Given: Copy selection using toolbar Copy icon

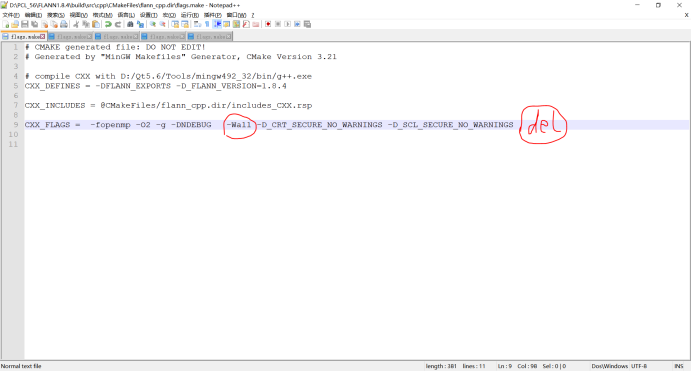Looking at the screenshot, I should [x=86, y=24].
